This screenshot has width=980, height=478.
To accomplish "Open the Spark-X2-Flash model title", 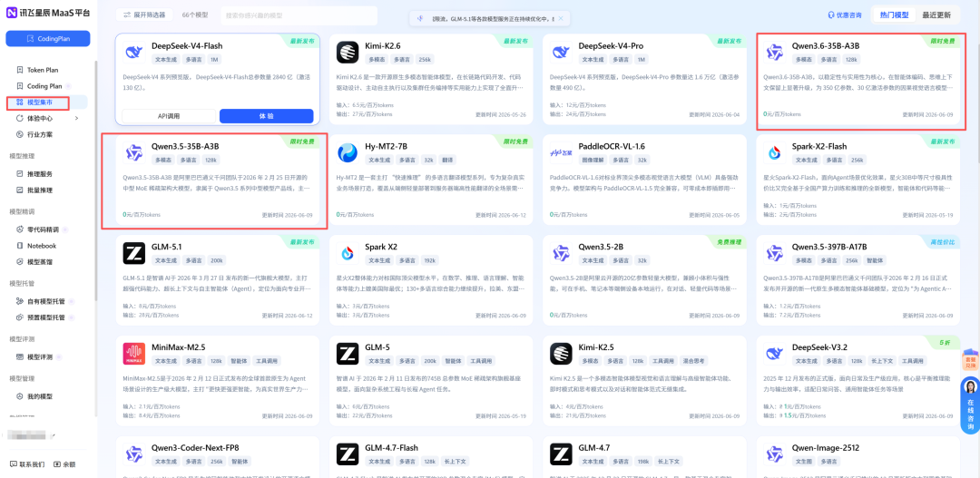I will [x=819, y=146].
